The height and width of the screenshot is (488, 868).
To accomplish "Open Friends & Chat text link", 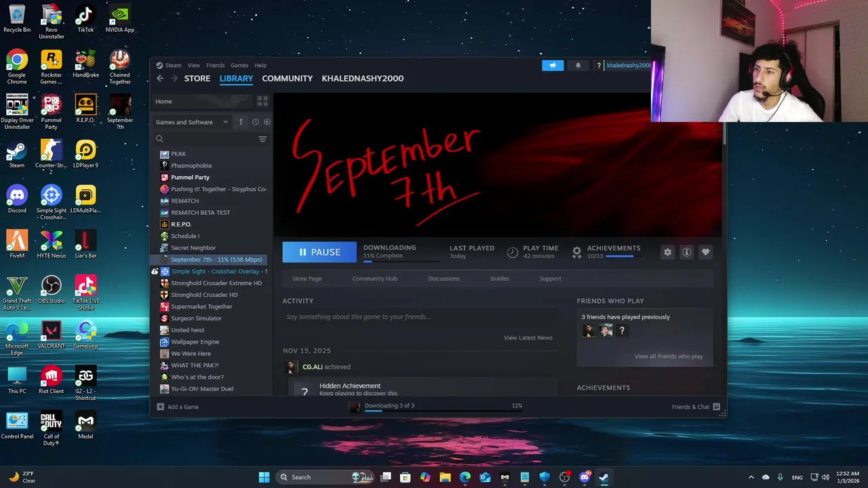I will point(690,407).
